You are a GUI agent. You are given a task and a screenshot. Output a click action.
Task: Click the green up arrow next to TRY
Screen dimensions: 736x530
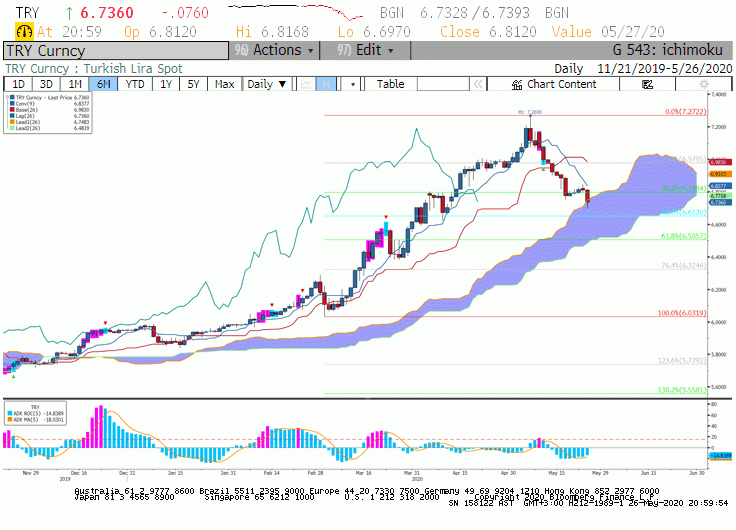point(69,13)
